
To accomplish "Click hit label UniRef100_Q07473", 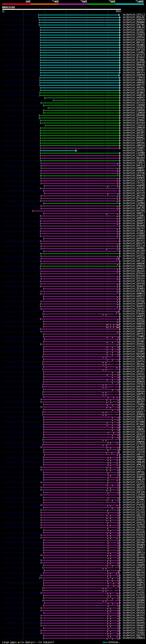I will tap(133, 55).
